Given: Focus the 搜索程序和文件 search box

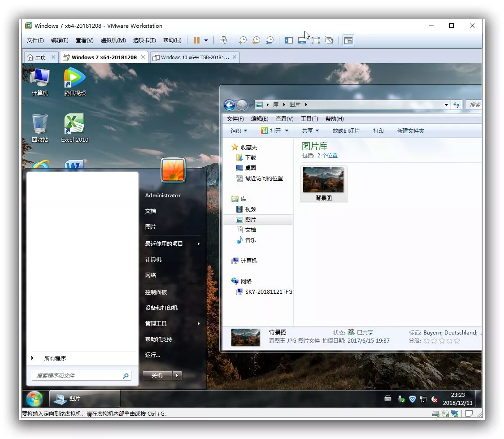Looking at the screenshot, I should pos(82,376).
